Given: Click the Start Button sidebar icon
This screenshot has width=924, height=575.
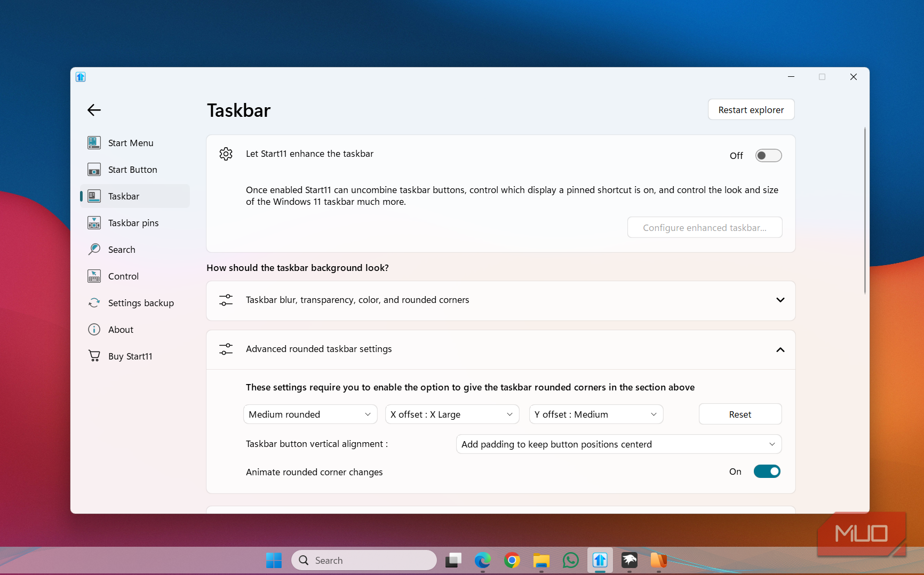Looking at the screenshot, I should pyautogui.click(x=94, y=169).
